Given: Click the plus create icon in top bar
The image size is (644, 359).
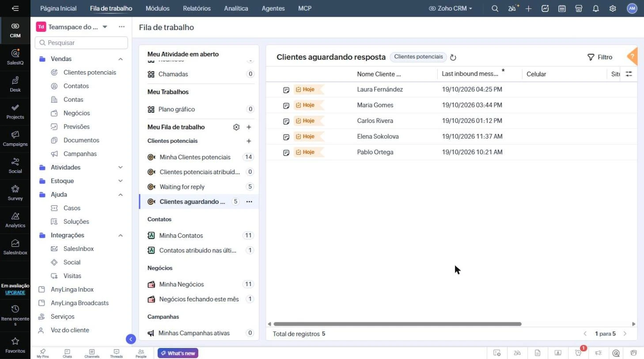Looking at the screenshot, I should [x=528, y=8].
